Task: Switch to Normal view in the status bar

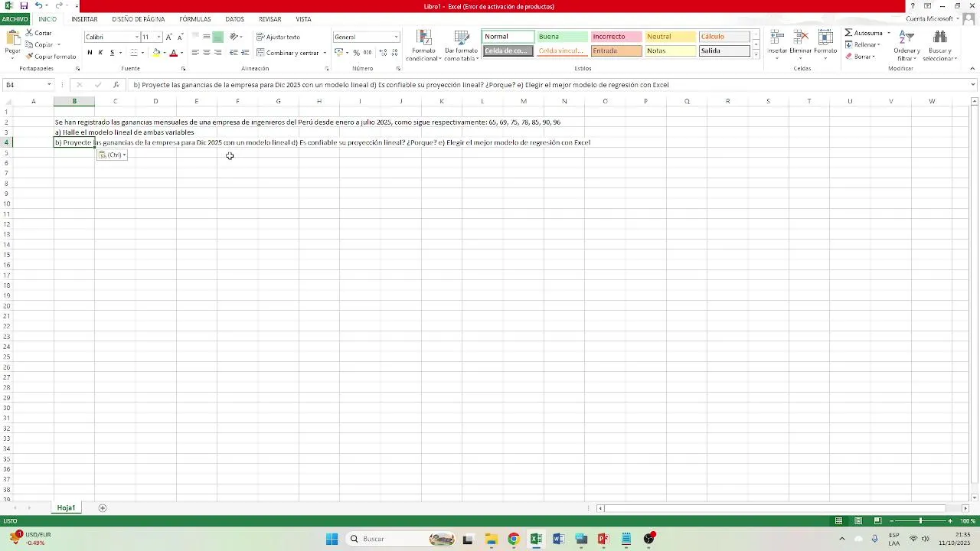Action: click(x=839, y=521)
